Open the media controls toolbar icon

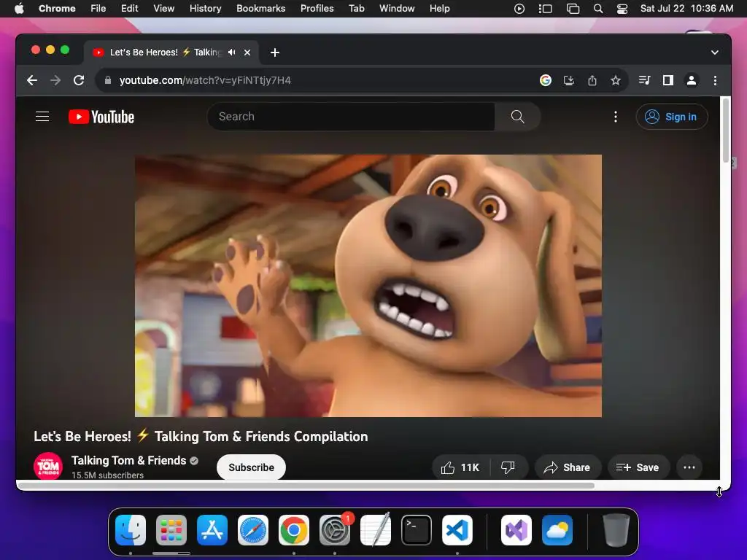[x=644, y=80]
